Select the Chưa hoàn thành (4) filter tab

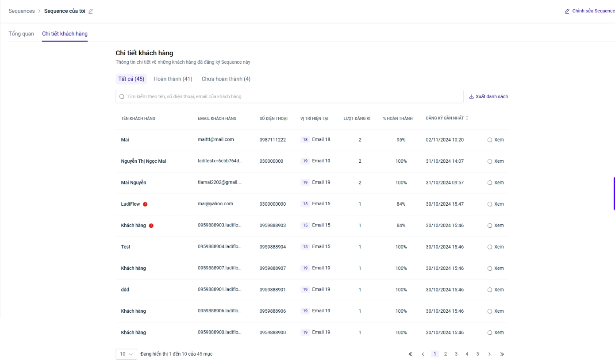pos(226,79)
